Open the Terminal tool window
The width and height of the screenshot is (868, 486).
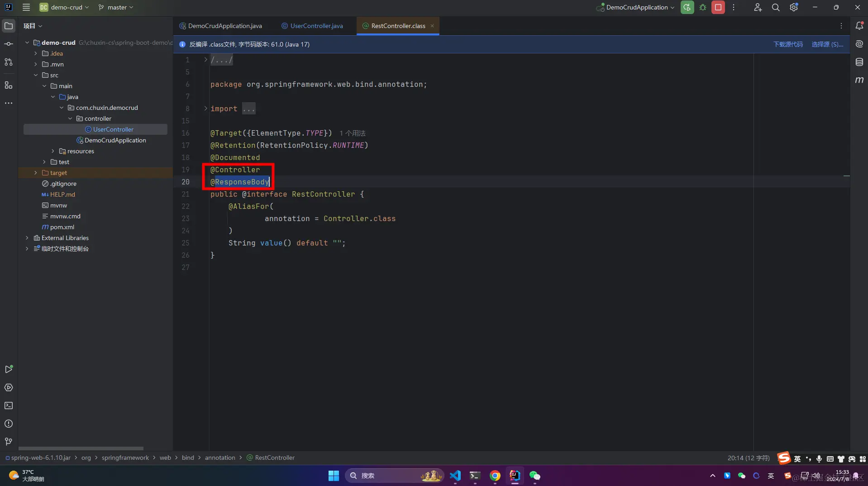click(x=9, y=406)
